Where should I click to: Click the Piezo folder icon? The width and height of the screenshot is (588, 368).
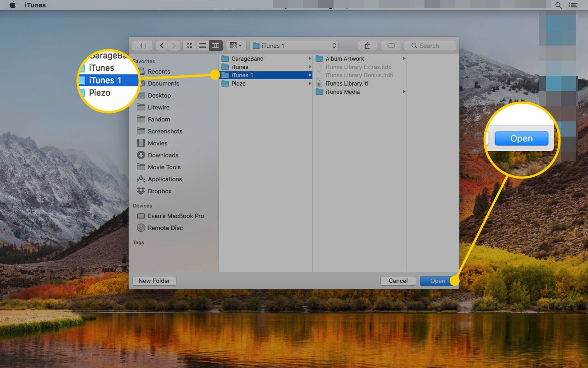[225, 83]
